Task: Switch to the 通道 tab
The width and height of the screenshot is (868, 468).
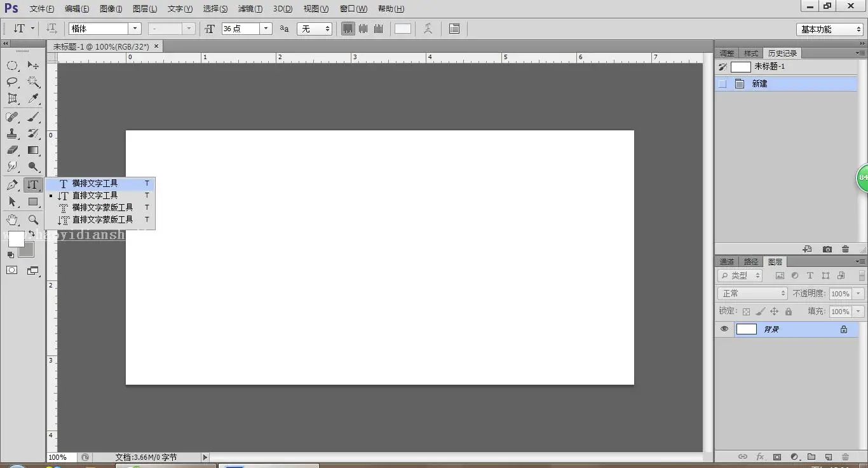Action: 727,262
